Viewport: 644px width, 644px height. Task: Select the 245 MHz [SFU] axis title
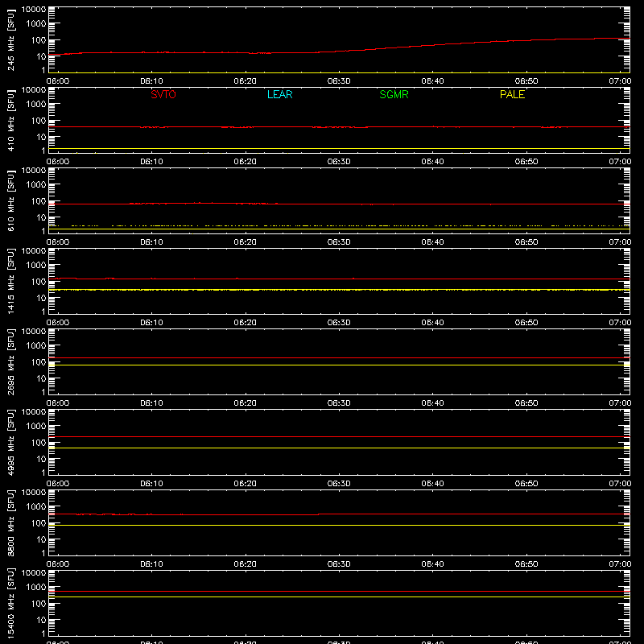[x=10, y=40]
